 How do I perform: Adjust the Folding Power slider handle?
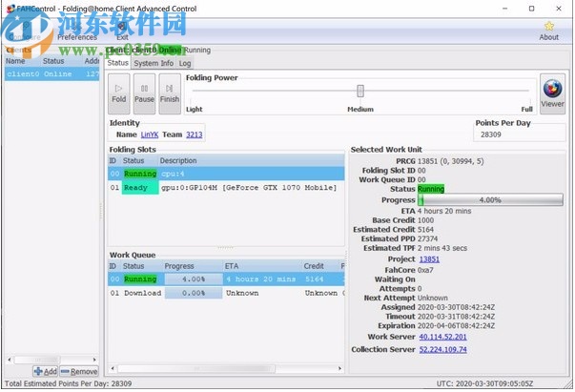[x=360, y=91]
